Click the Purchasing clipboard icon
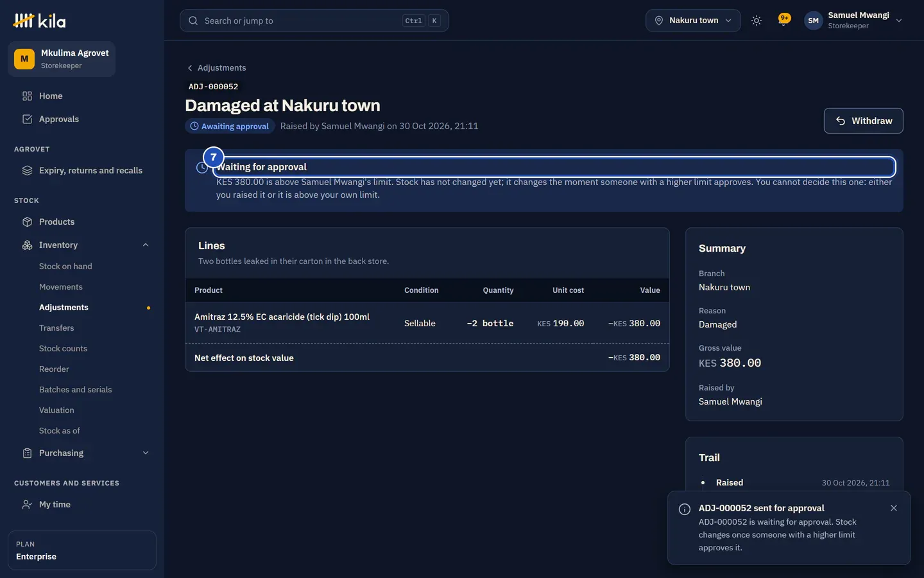This screenshot has height=578, width=924. [27, 453]
